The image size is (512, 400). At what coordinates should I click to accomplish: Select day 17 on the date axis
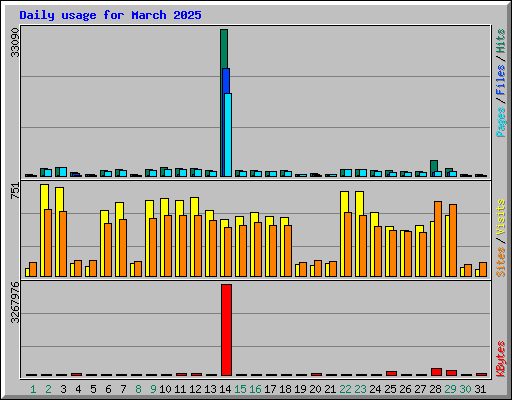270,389
